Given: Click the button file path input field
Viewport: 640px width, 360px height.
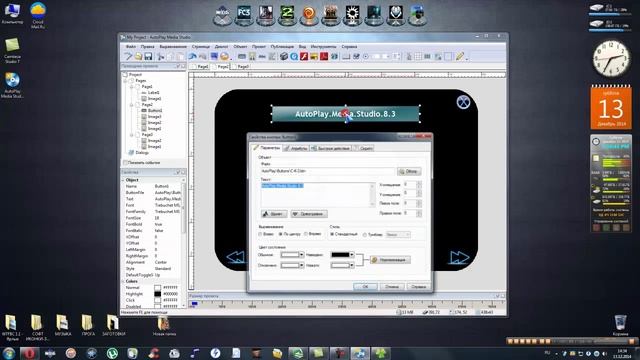Looking at the screenshot, I should (328, 171).
